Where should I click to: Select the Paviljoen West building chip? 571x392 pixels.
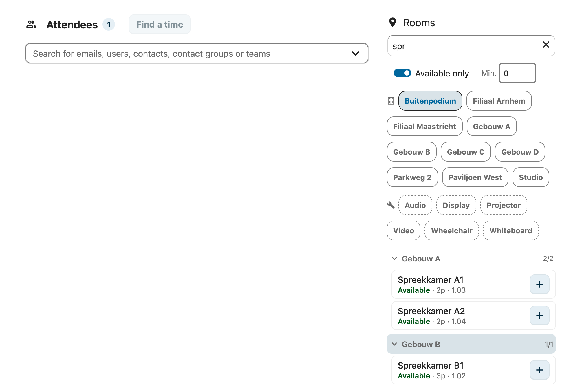pos(475,177)
